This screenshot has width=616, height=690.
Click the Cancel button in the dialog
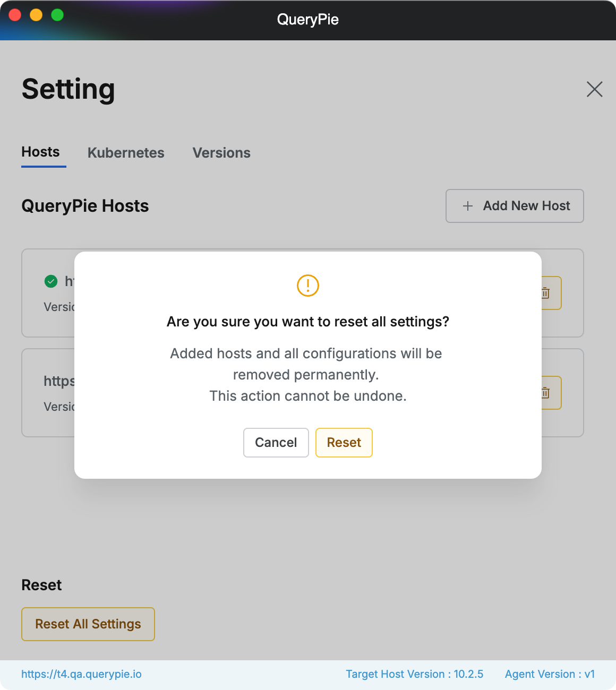pos(276,443)
